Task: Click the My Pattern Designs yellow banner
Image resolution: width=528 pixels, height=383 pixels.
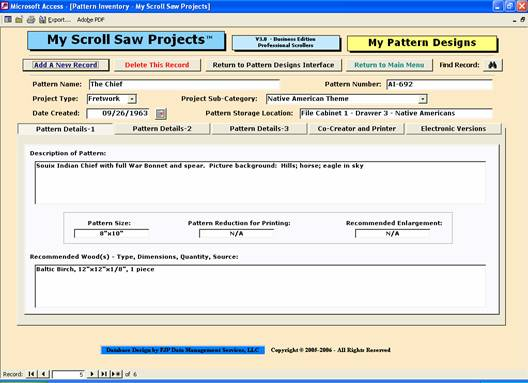Action: (x=422, y=43)
